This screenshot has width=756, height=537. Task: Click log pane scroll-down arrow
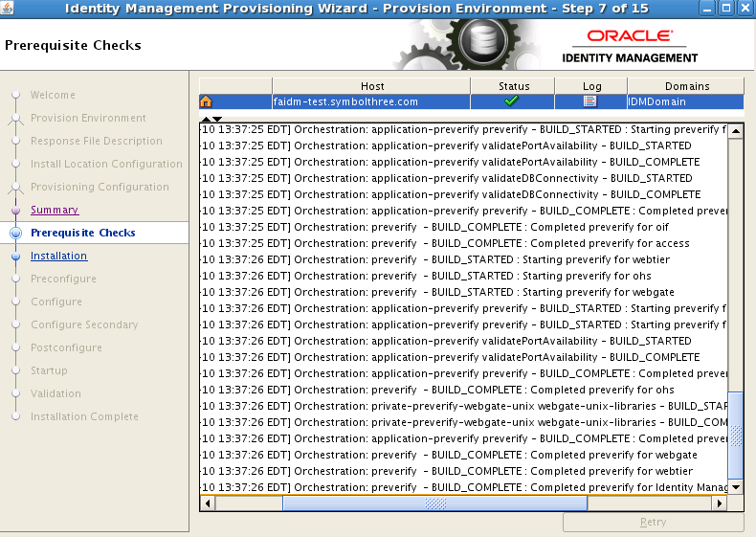tap(736, 486)
